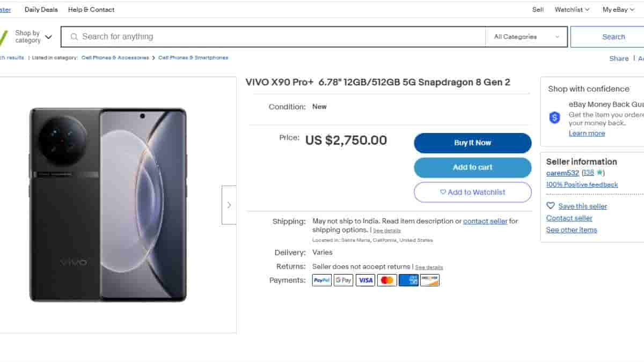
Task: Click the American Express payment icon
Action: click(408, 280)
